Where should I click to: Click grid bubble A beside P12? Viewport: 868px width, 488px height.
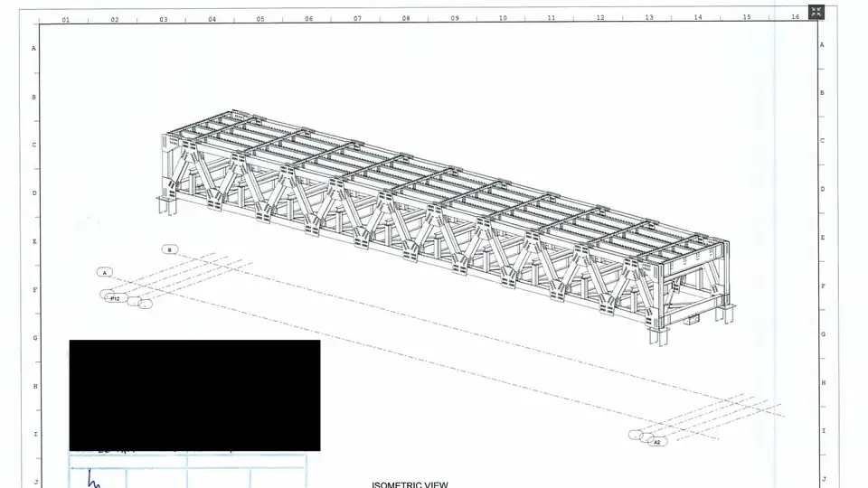(x=105, y=272)
